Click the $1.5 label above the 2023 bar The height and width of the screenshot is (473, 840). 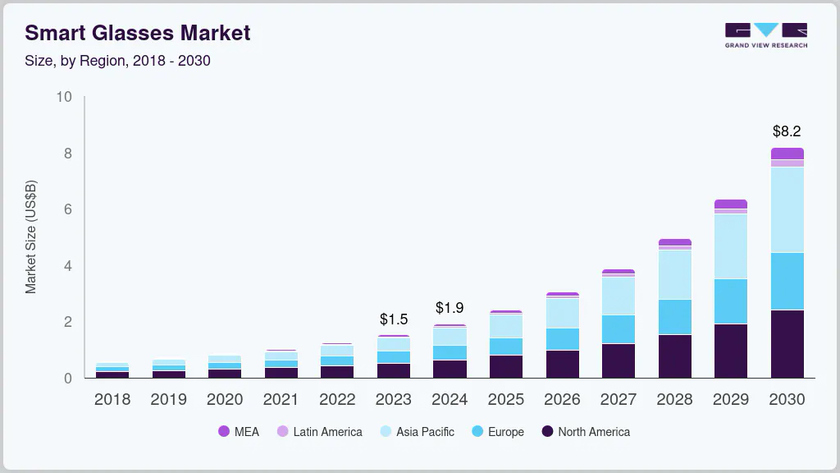coord(394,319)
